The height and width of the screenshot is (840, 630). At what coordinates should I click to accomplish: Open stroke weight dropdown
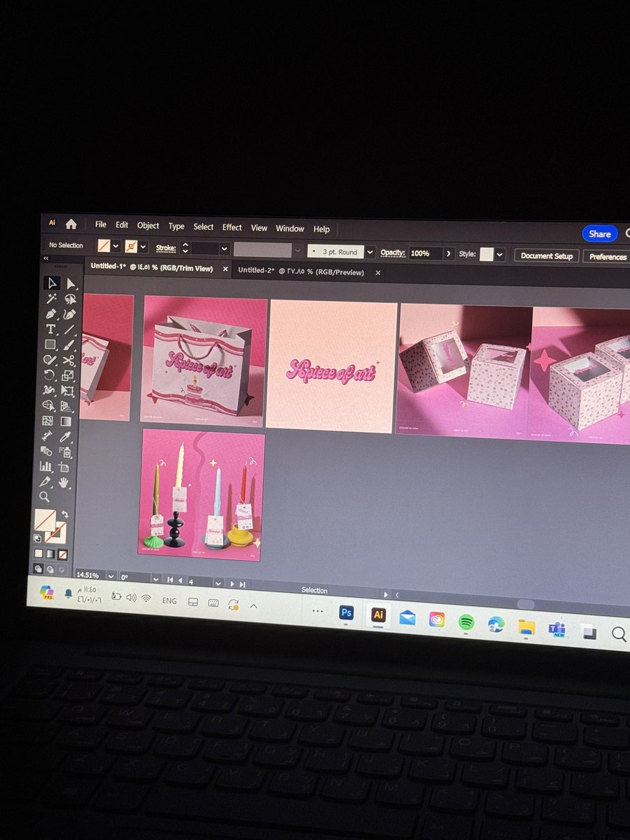coord(225,248)
